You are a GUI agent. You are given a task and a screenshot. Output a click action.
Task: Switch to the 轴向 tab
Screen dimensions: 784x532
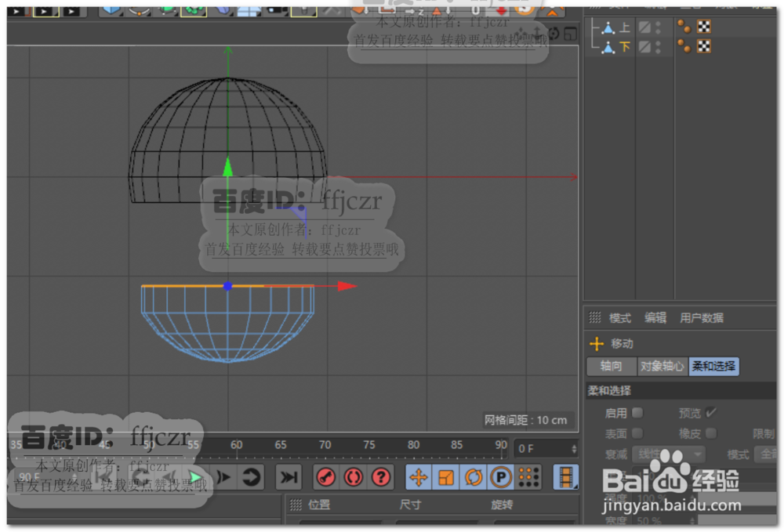611,366
